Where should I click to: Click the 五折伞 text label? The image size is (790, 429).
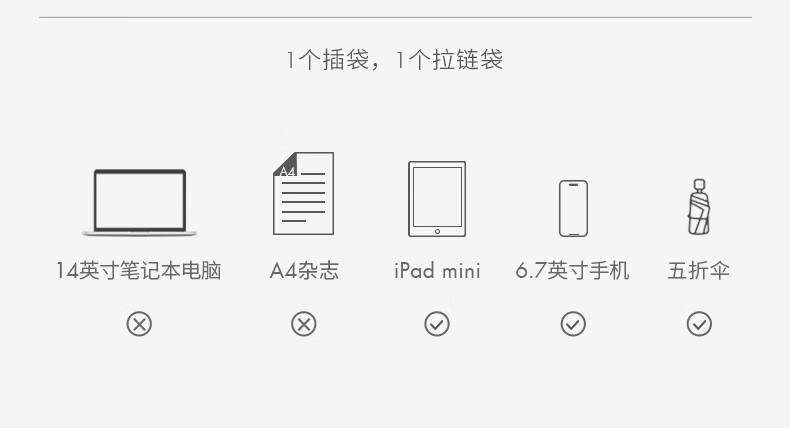coord(699,271)
